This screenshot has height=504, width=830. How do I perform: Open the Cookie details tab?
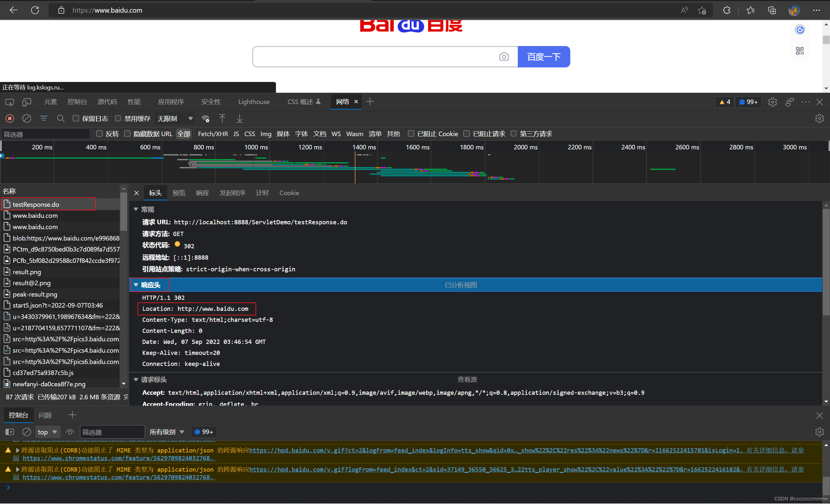[289, 193]
